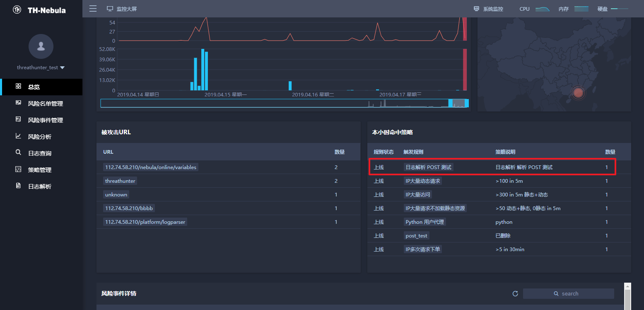Click the search input field
The image size is (644, 310).
tap(568, 293)
